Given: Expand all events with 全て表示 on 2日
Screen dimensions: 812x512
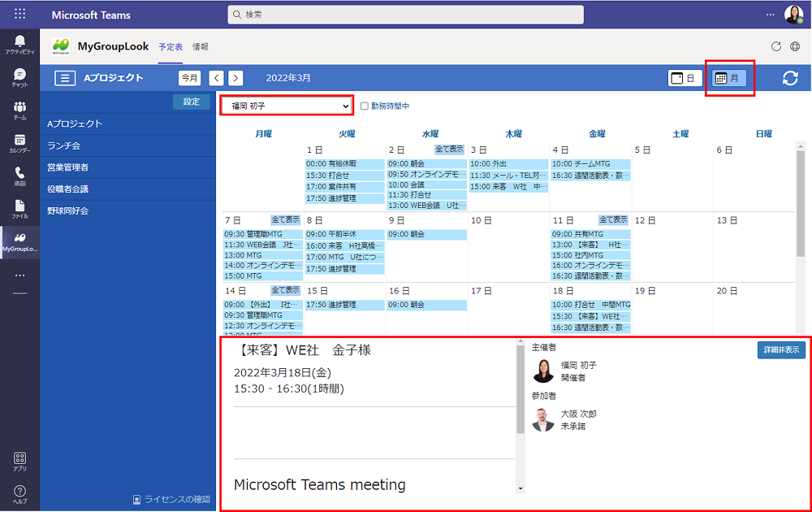Looking at the screenshot, I should point(449,150).
